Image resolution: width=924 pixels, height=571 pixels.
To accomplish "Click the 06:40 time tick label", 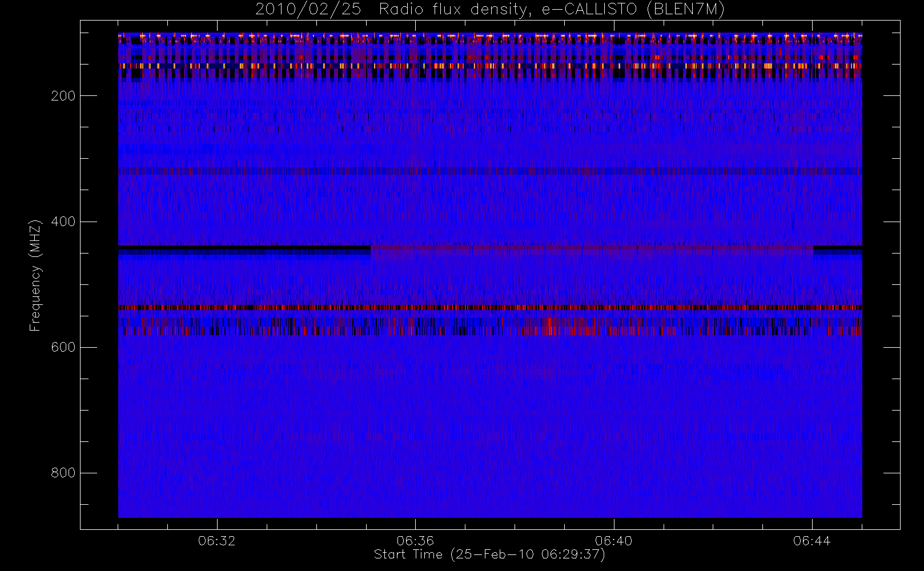I will (614, 541).
